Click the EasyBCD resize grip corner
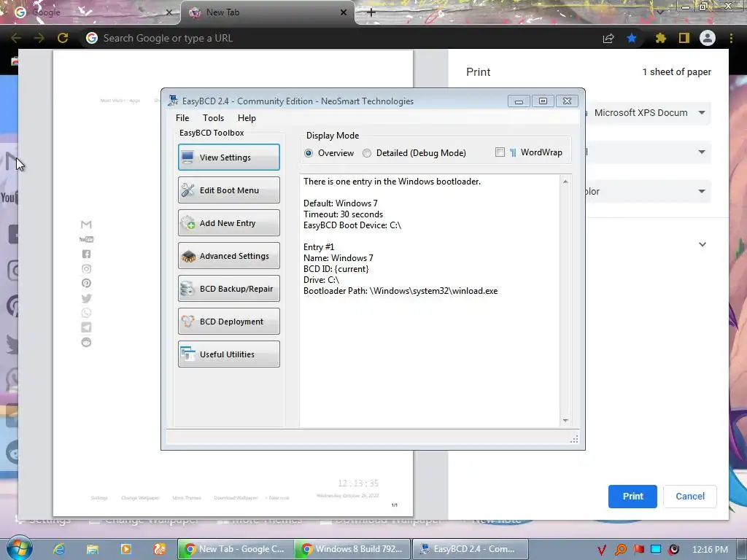The image size is (747, 560). click(575, 439)
